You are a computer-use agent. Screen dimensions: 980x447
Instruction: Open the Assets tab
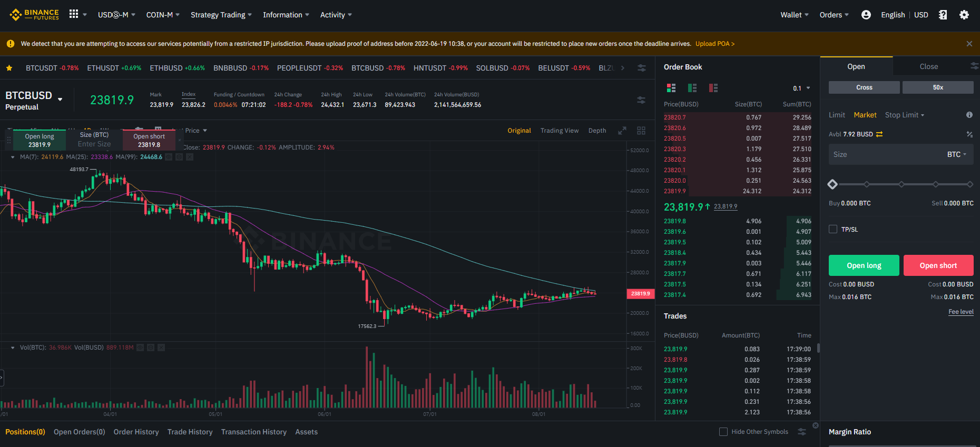(x=307, y=432)
